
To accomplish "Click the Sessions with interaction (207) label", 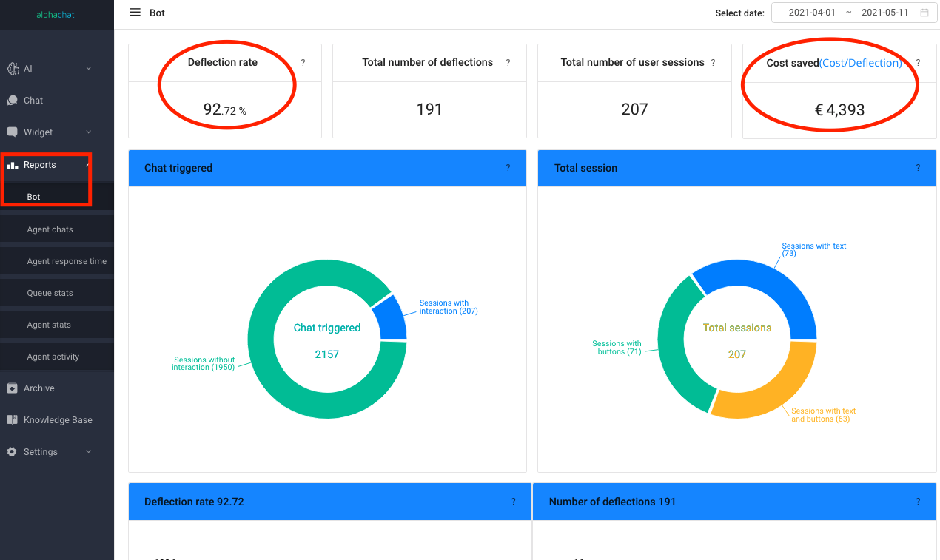I will (449, 307).
